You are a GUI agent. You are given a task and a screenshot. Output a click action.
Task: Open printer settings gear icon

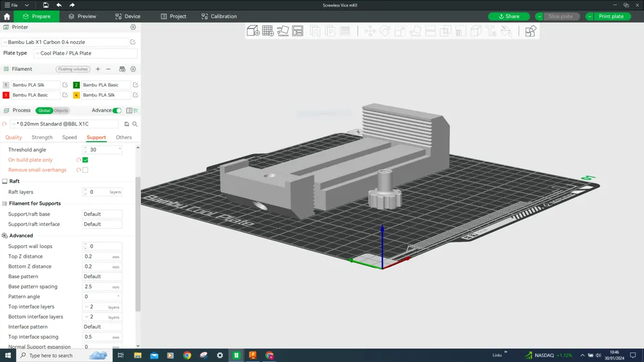(x=133, y=28)
